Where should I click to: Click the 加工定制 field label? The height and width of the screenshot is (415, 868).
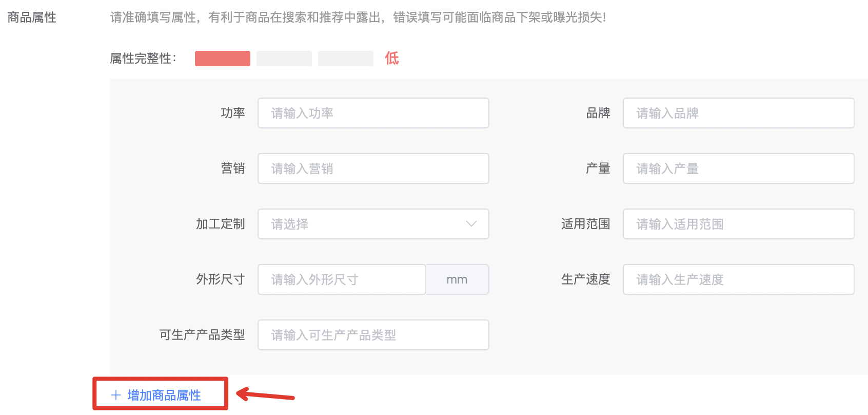221,224
